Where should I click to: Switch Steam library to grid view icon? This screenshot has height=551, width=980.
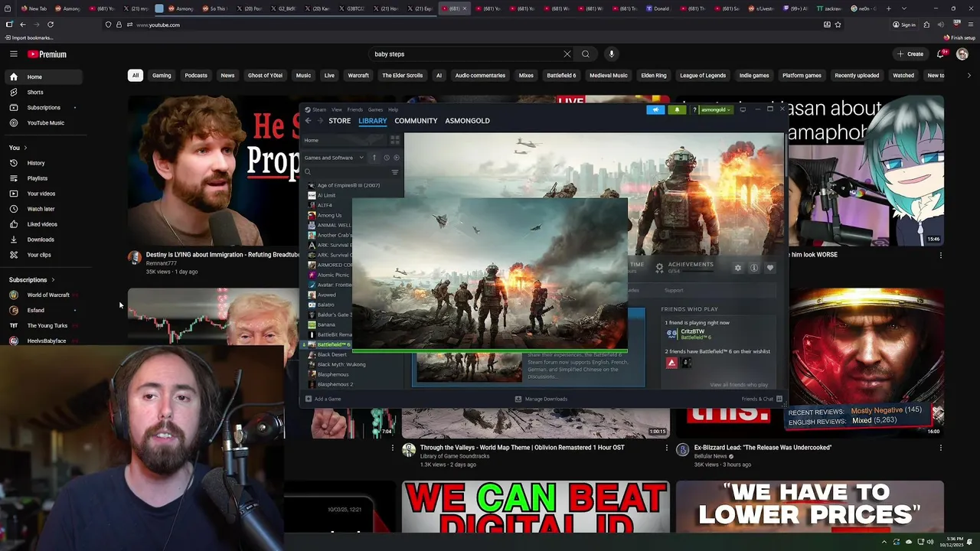(x=395, y=140)
